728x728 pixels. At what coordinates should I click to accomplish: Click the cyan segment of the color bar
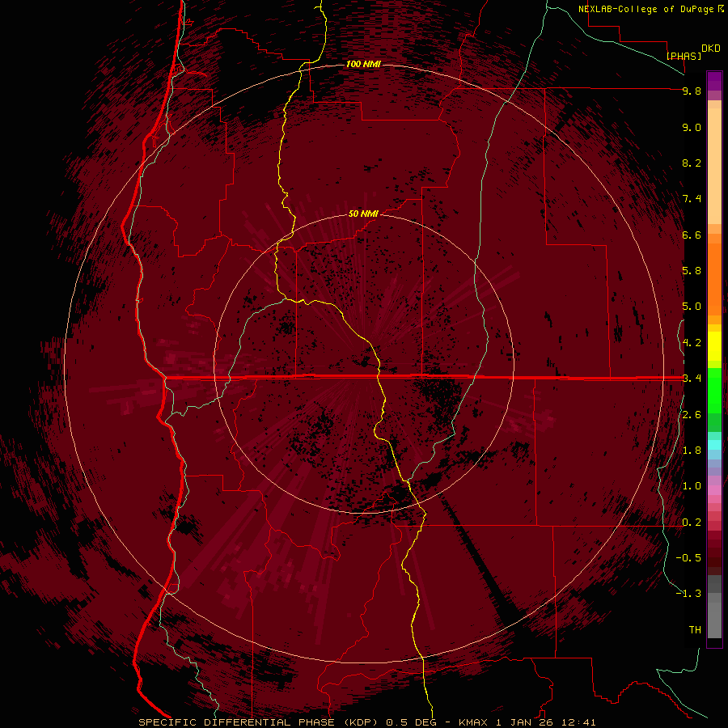click(x=714, y=445)
